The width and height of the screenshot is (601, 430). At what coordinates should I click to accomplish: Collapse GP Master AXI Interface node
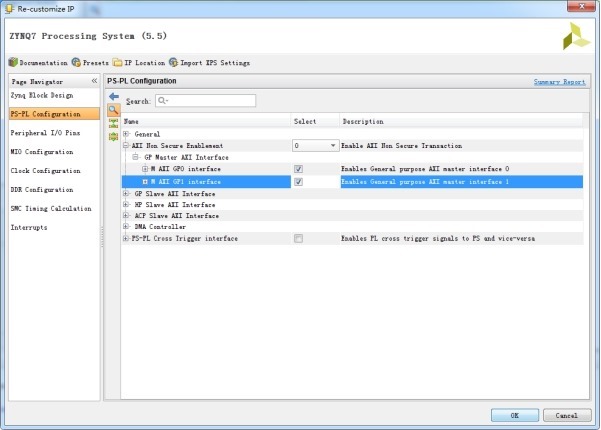point(135,157)
